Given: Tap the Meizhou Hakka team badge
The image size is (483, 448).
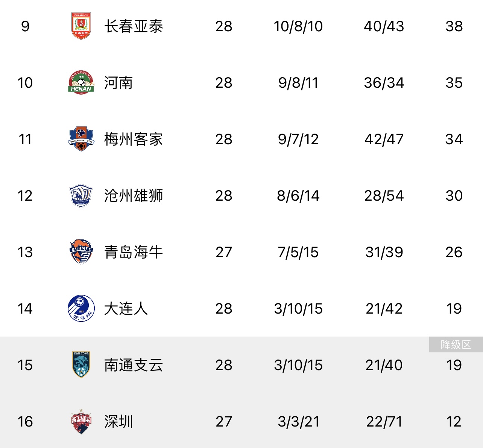Looking at the screenshot, I should point(81,139).
